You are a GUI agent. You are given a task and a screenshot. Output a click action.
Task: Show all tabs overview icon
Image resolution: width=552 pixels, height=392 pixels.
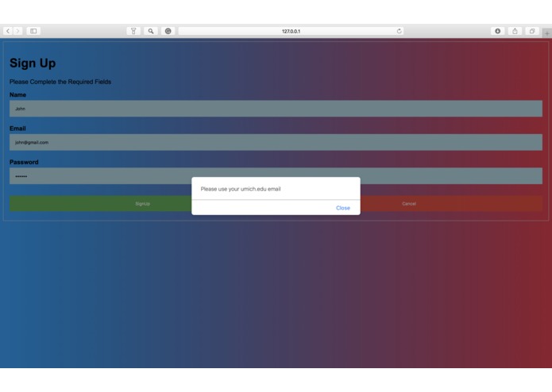(532, 31)
